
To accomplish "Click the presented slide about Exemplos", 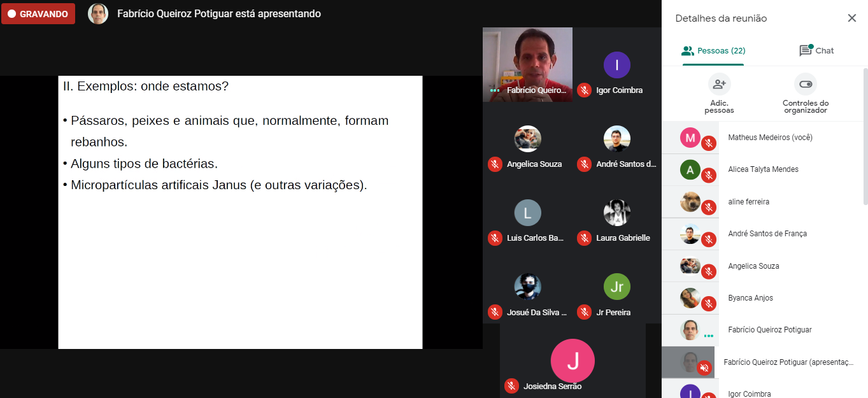I will (240, 212).
